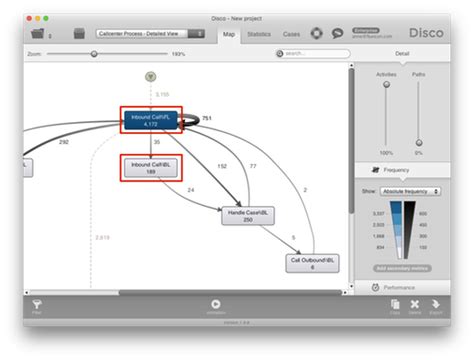Click the scroll left arrow
474x360 pixels.
click(x=27, y=292)
